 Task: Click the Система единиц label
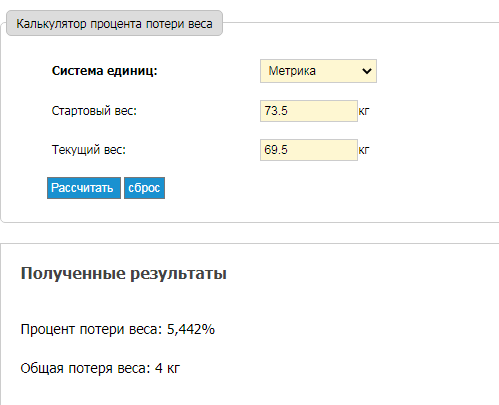[x=104, y=71]
